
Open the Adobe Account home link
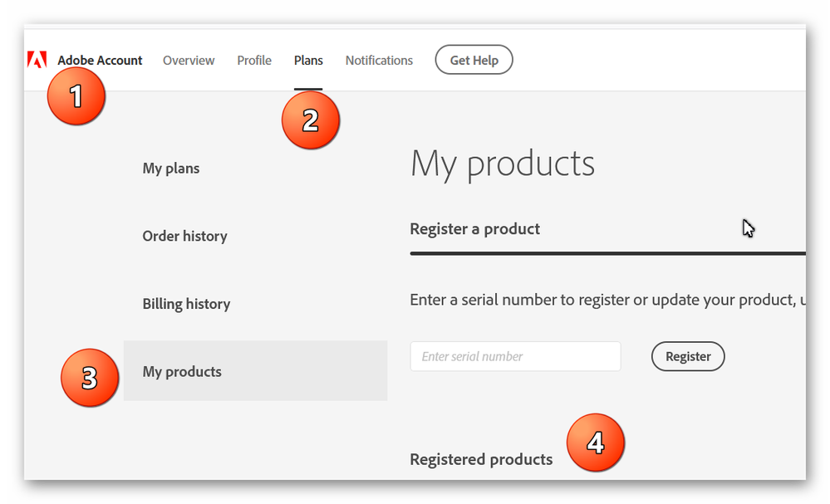[x=100, y=61]
